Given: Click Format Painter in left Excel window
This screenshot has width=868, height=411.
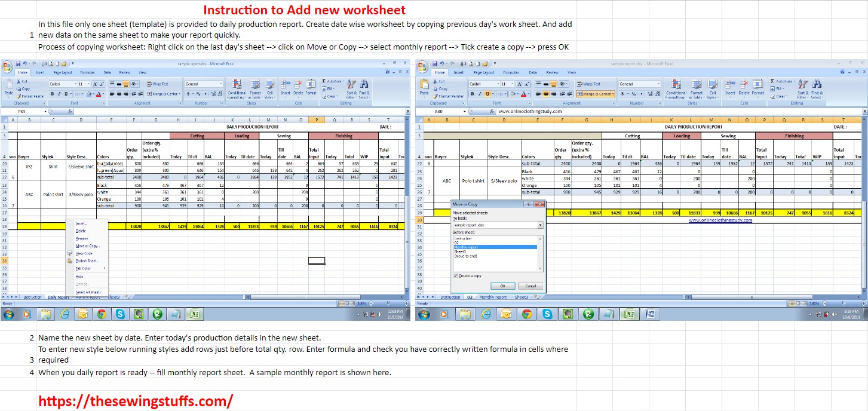Looking at the screenshot, I should pos(31,96).
